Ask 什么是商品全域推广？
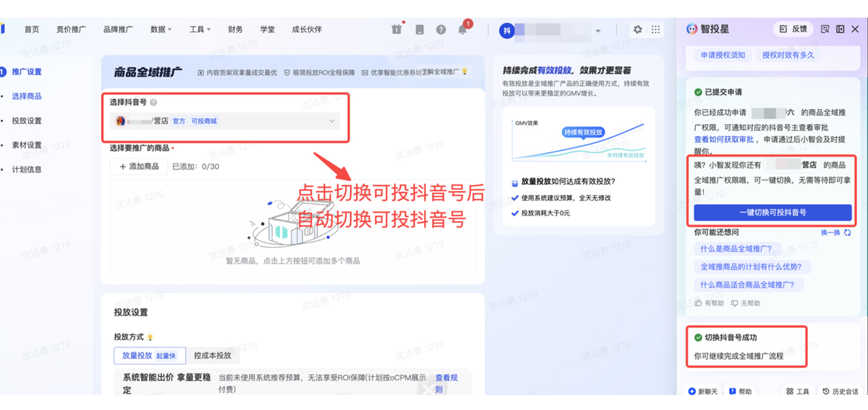This screenshot has width=868, height=410. (738, 249)
